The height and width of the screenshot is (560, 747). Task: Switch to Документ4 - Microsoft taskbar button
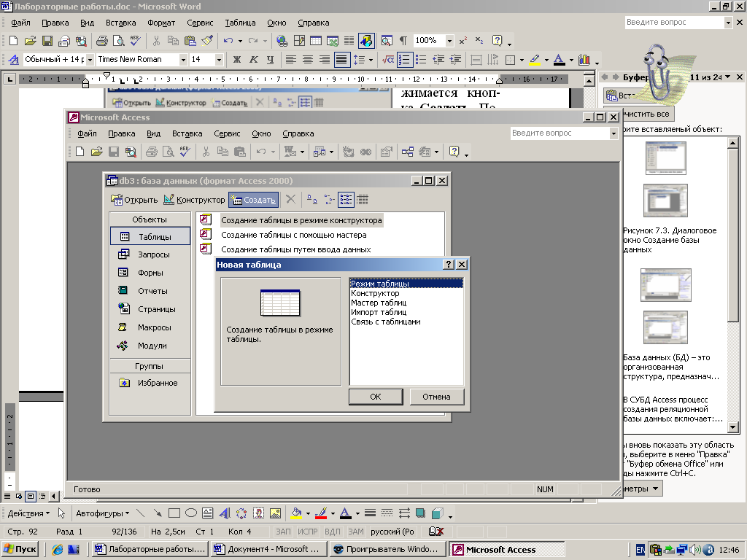pyautogui.click(x=268, y=550)
